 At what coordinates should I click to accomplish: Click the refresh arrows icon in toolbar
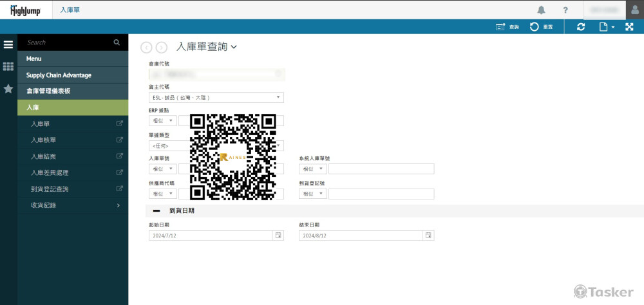581,27
